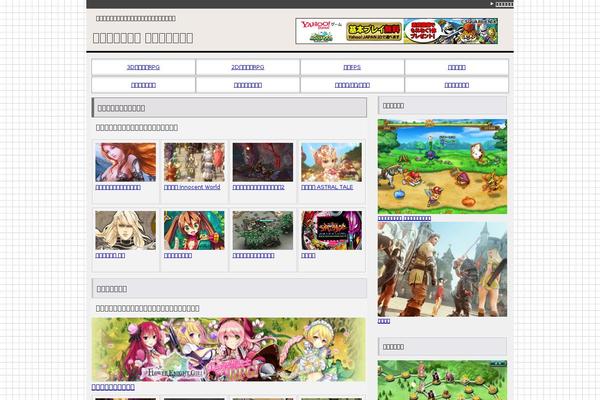
Task: Click the Innocent World text link
Action: tap(192, 187)
